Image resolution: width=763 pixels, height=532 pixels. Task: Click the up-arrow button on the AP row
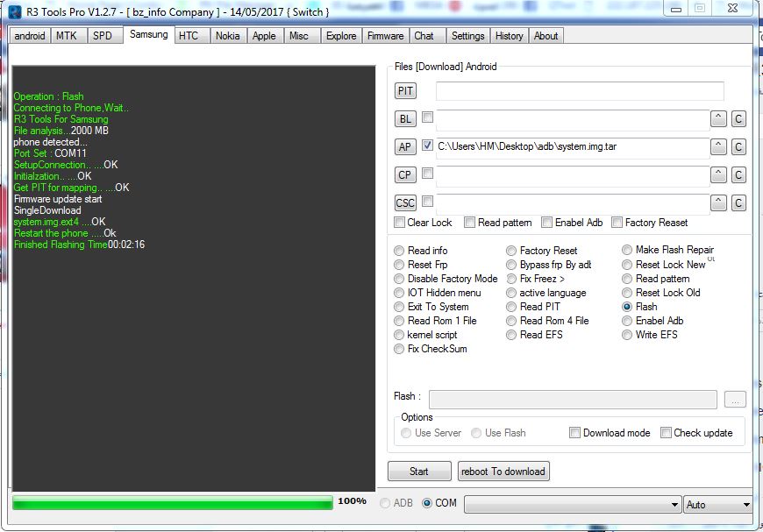click(x=718, y=147)
